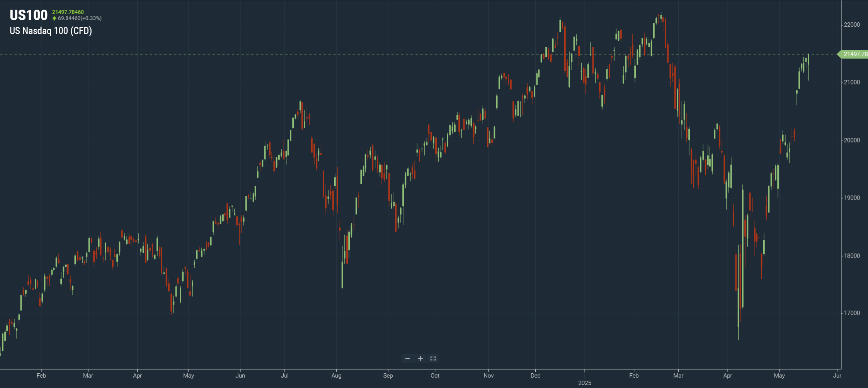868x388 pixels.
Task: Toggle fullscreen chart view icon
Action: click(433, 359)
